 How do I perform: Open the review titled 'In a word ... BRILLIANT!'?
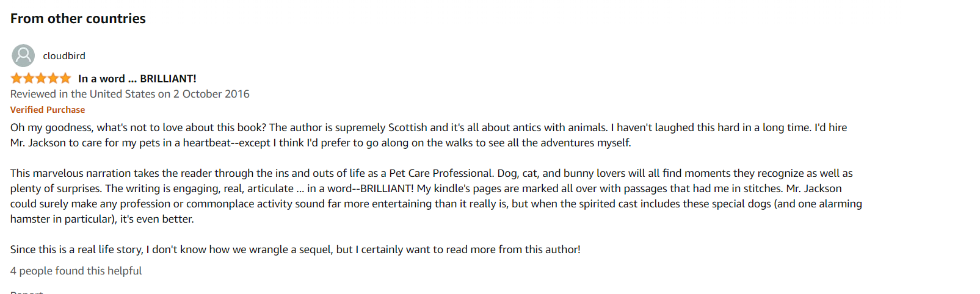coord(137,79)
